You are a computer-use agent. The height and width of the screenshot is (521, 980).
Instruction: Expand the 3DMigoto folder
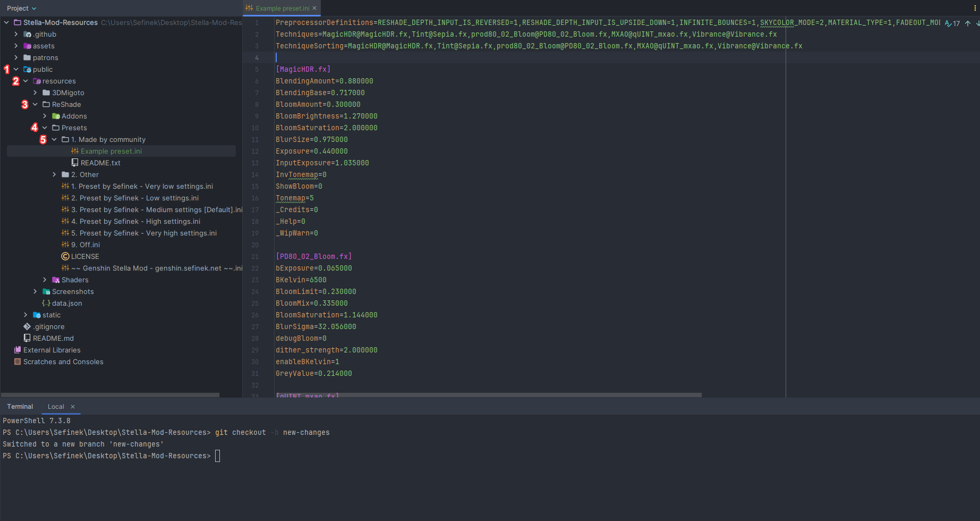point(35,93)
